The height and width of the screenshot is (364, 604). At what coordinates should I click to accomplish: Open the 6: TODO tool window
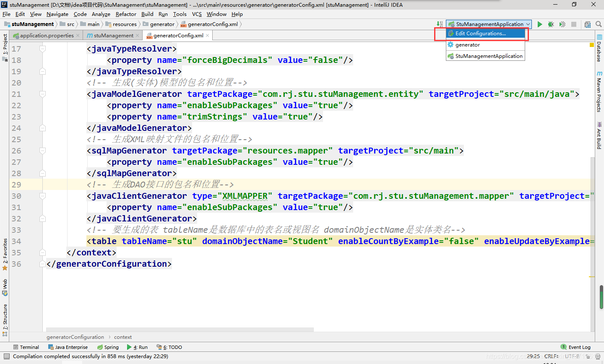[x=169, y=347]
